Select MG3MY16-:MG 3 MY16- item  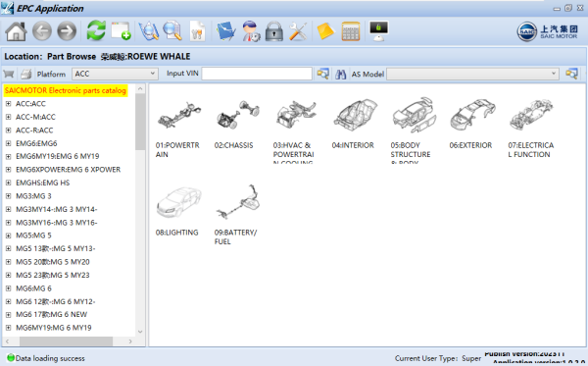(x=56, y=223)
